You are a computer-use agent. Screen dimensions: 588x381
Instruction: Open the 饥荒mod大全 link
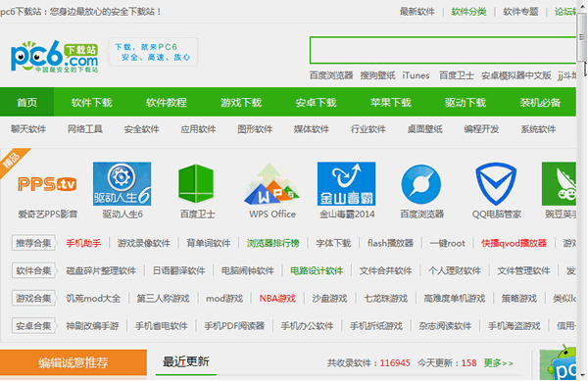(93, 299)
